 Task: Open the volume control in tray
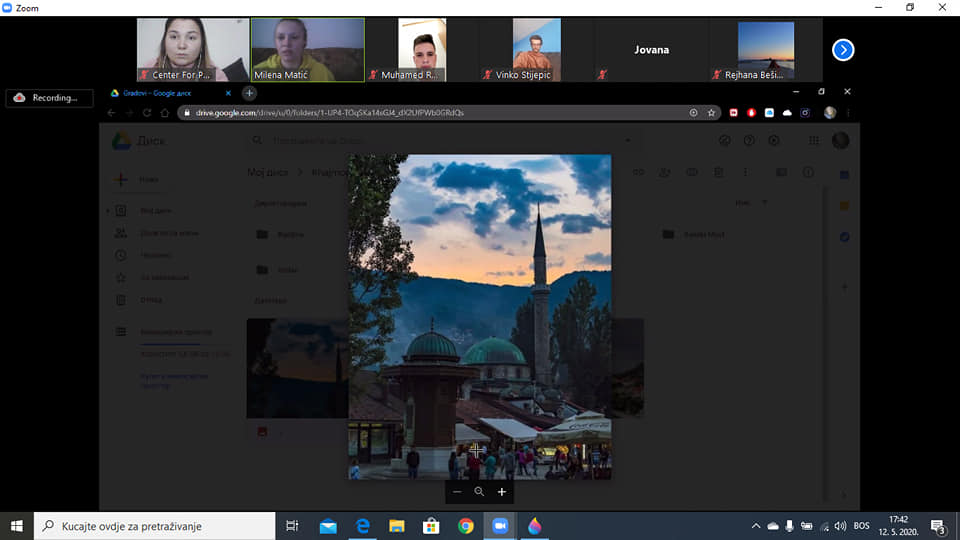click(841, 526)
